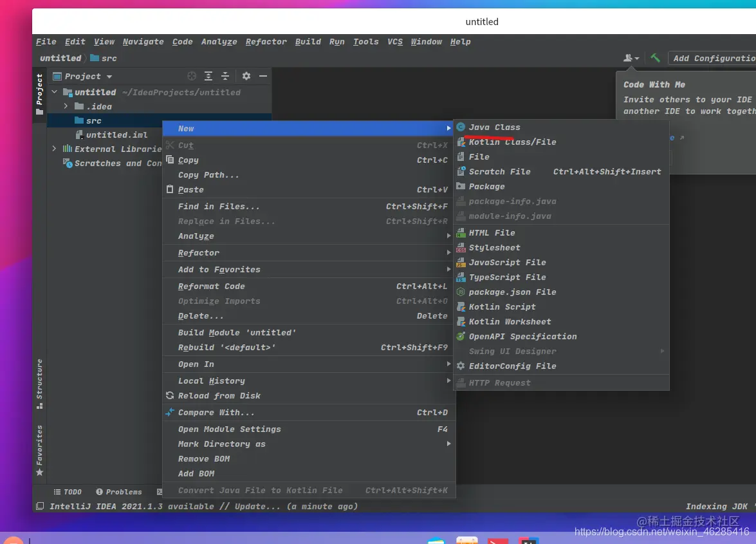Toggle the Project side tab
The width and height of the screenshot is (756, 544).
39,94
